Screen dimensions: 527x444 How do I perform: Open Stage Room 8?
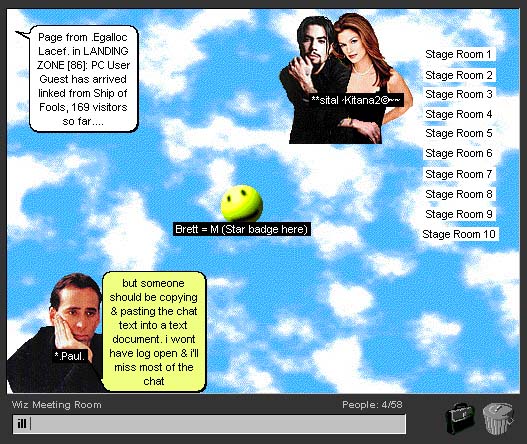tap(458, 194)
